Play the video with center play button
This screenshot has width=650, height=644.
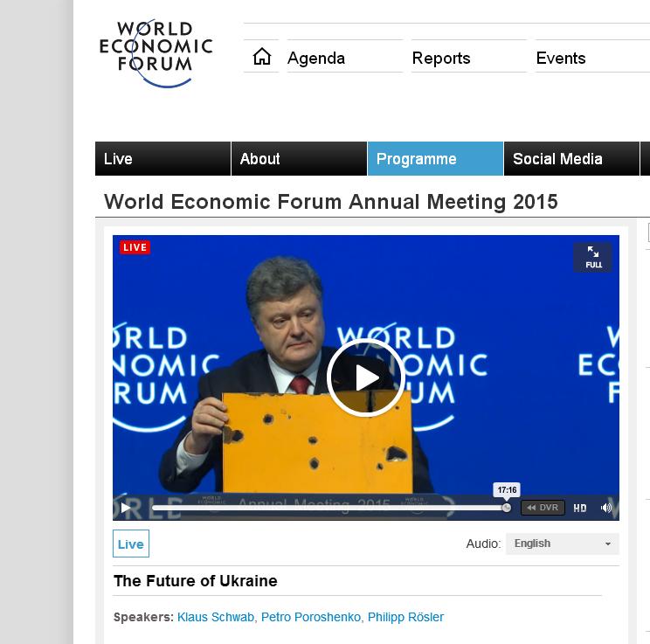coord(365,377)
